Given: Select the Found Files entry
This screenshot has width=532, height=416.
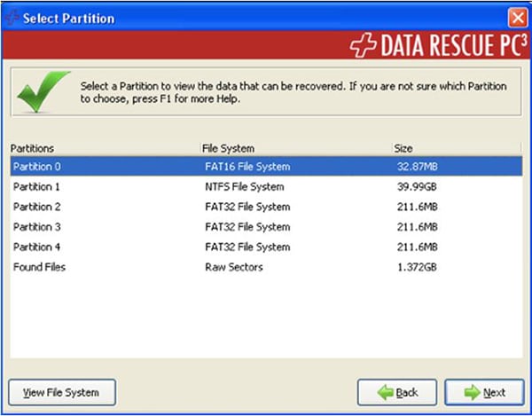Looking at the screenshot, I should [266, 267].
